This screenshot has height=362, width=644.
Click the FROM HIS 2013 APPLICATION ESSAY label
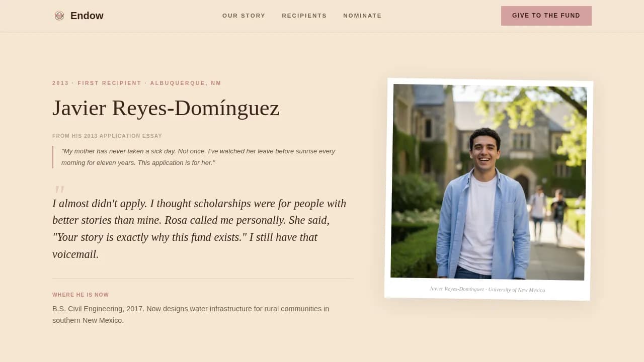tap(107, 136)
